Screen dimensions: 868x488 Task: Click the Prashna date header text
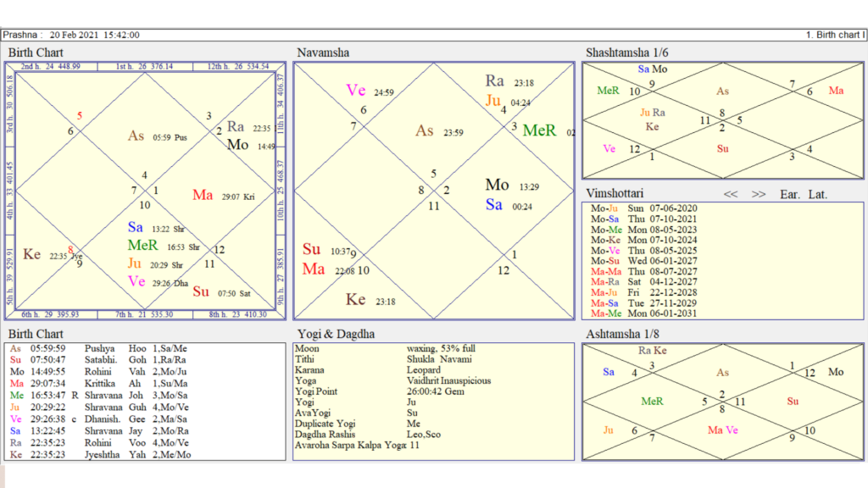71,35
